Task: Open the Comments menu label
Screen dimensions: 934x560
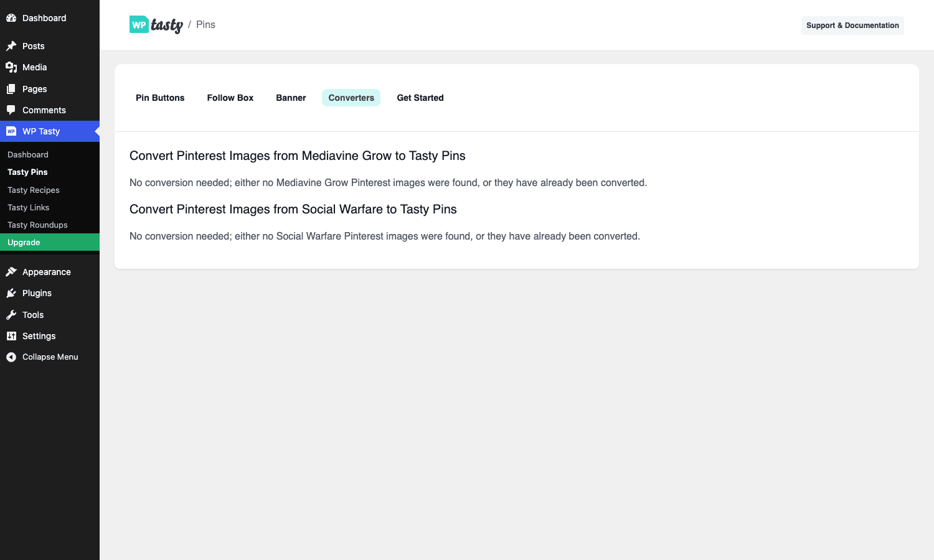Action: tap(44, 110)
